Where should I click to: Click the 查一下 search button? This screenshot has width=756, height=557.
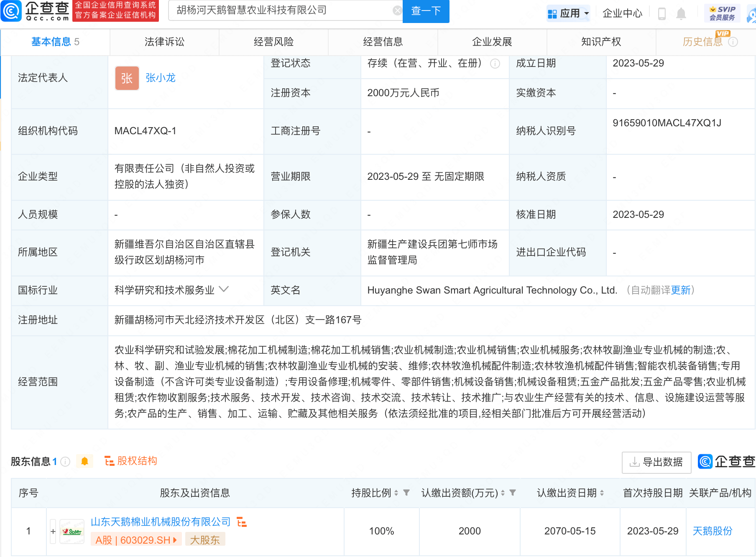(426, 11)
